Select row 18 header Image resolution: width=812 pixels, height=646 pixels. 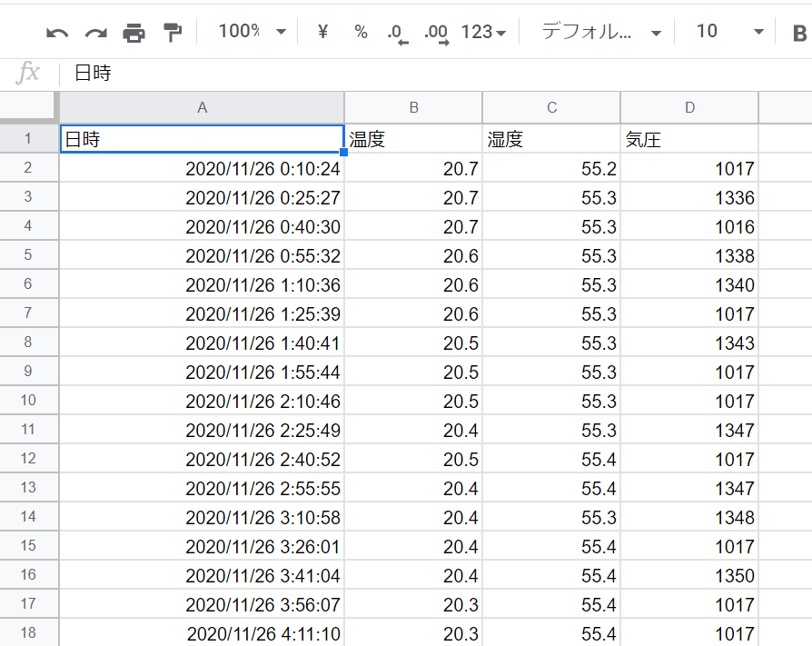pyautogui.click(x=28, y=632)
